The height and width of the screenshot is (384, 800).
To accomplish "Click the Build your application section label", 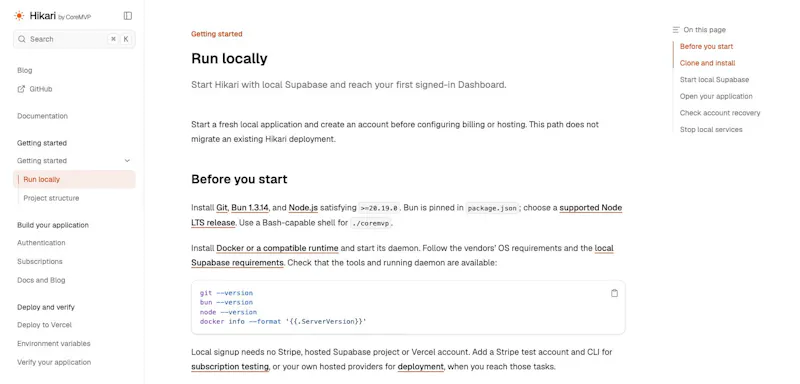I will [x=53, y=225].
